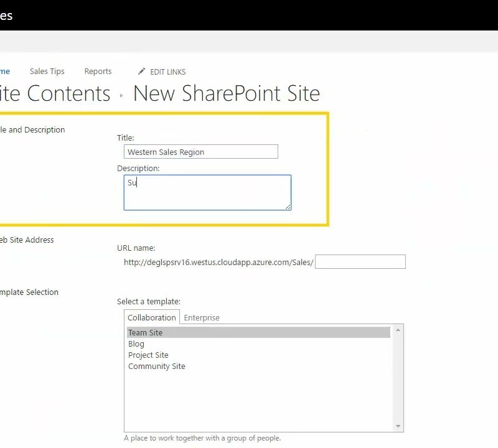Image resolution: width=498 pixels, height=448 pixels.
Task: Click the EDIT LINKS text in navigation
Action: (x=167, y=72)
